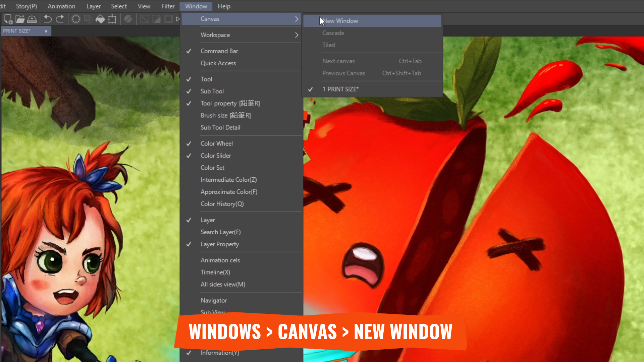
Task: Show the Approximate Color(F) palette
Action: [241, 192]
